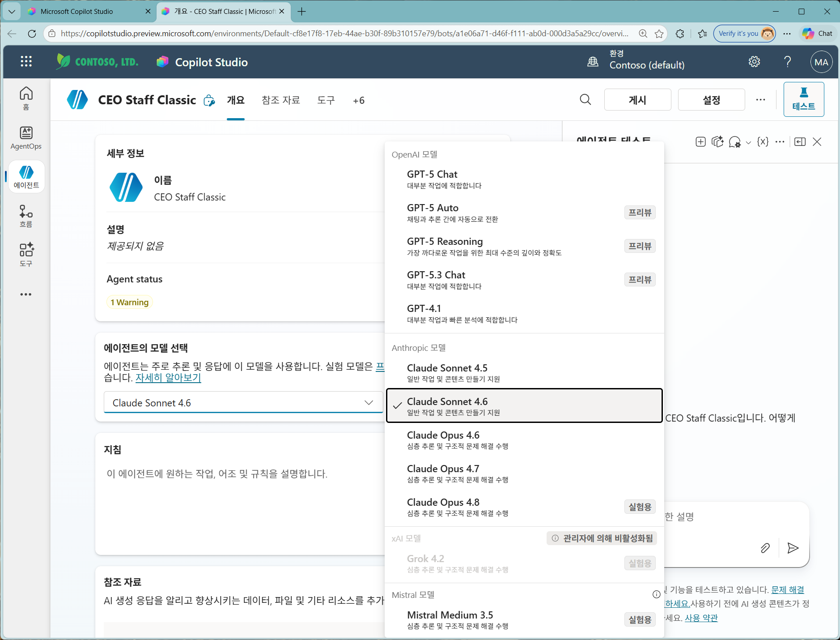Select Claude Opus 4.7 model
The height and width of the screenshot is (640, 840).
(524, 474)
